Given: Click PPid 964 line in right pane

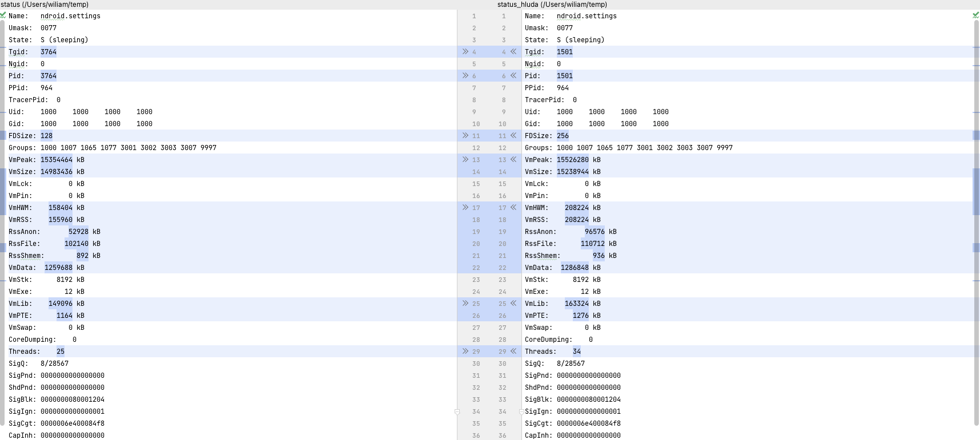Looking at the screenshot, I should (547, 88).
